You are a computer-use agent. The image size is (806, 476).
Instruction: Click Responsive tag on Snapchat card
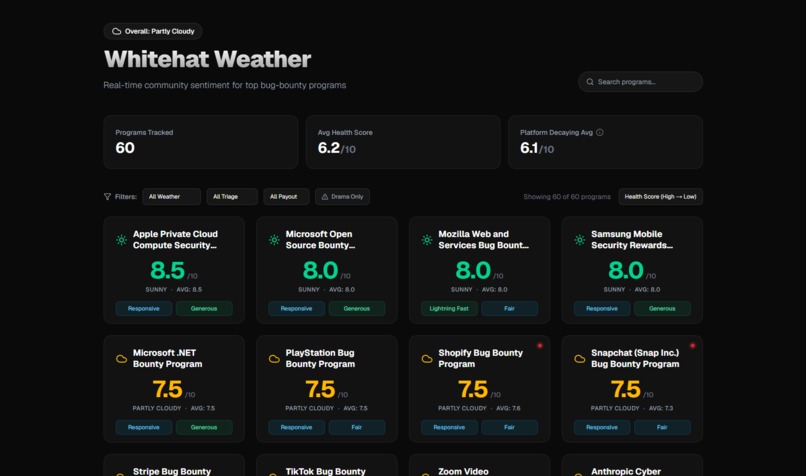[601, 427]
